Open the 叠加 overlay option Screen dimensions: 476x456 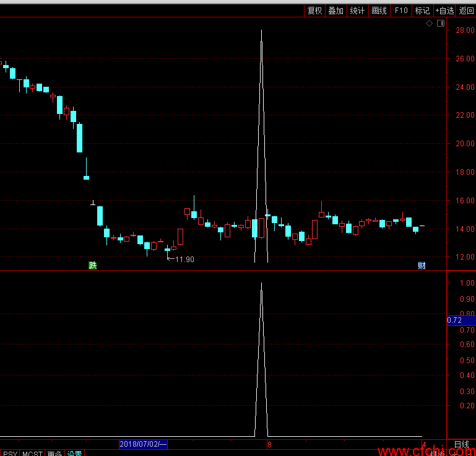[336, 11]
